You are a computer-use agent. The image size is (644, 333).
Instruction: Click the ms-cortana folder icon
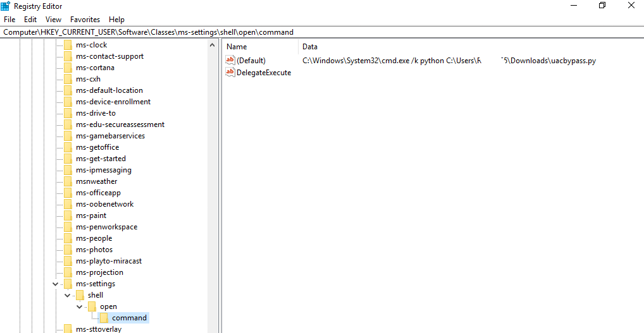(68, 68)
